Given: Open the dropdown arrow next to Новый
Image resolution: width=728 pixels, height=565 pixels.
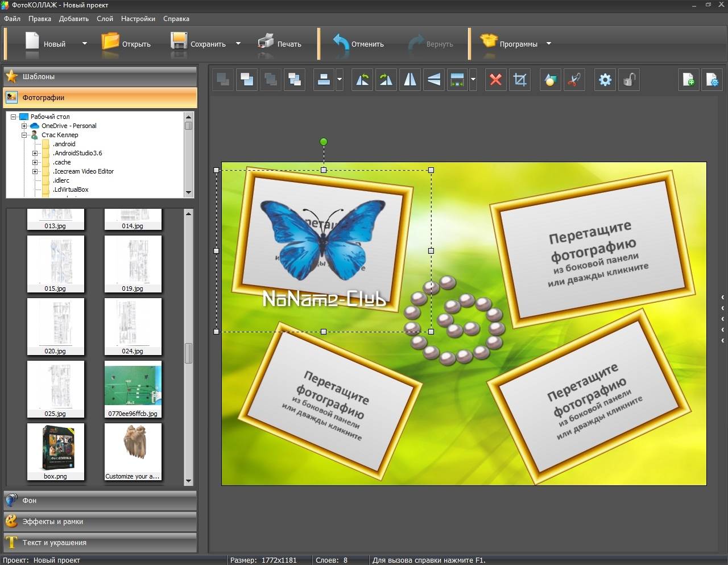Looking at the screenshot, I should tap(85, 43).
